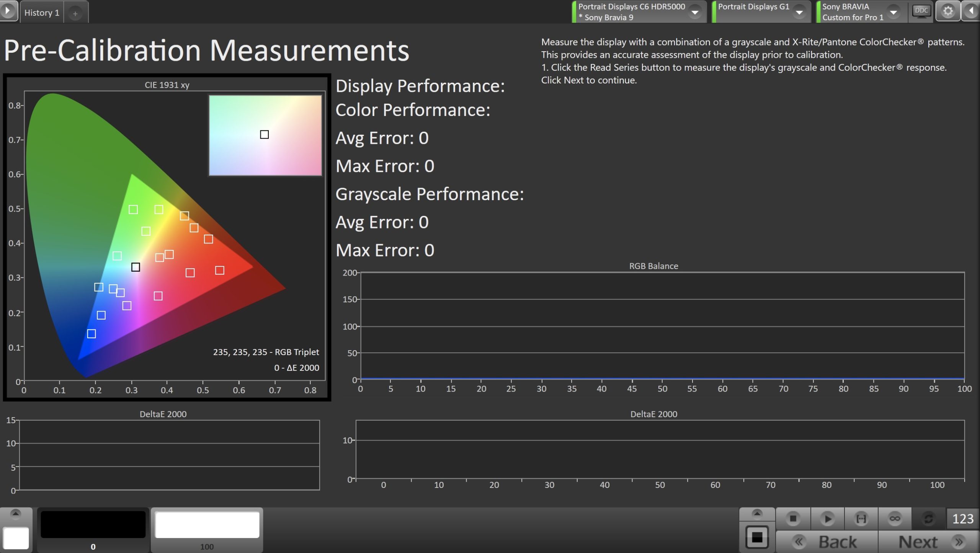Click the left DeltaE 2000 chart
980x553 pixels.
(x=169, y=455)
